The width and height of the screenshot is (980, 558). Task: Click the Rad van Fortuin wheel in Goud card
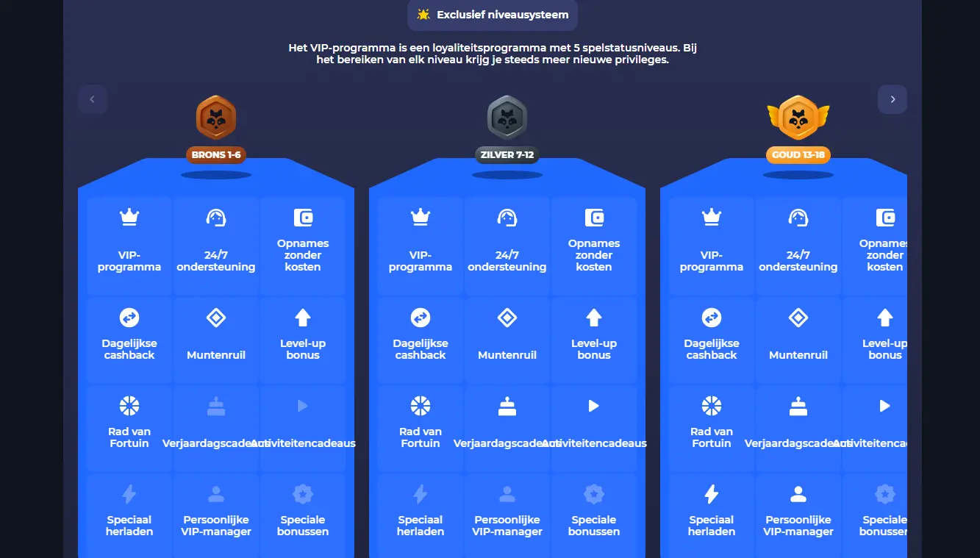tap(712, 406)
